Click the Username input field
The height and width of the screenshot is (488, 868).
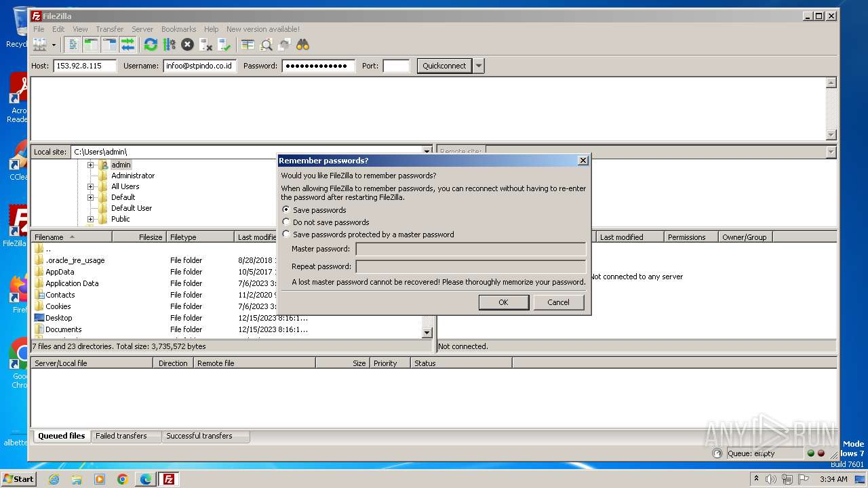click(199, 66)
